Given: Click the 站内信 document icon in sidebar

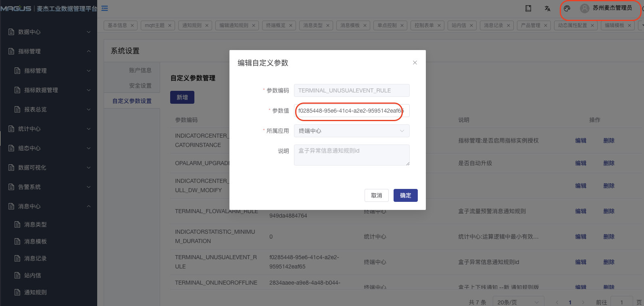Looking at the screenshot, I should coord(17,275).
